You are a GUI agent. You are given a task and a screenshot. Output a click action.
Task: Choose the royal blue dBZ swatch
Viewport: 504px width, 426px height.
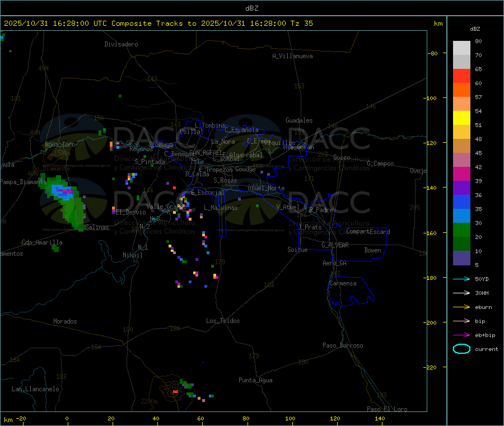pyautogui.click(x=461, y=202)
